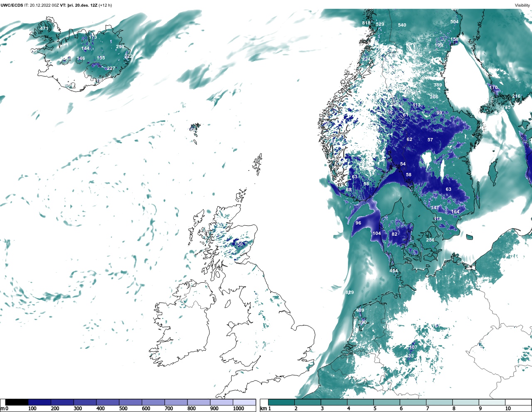
Task: Click the '471' value over northwest Iceland
Action: (44, 28)
